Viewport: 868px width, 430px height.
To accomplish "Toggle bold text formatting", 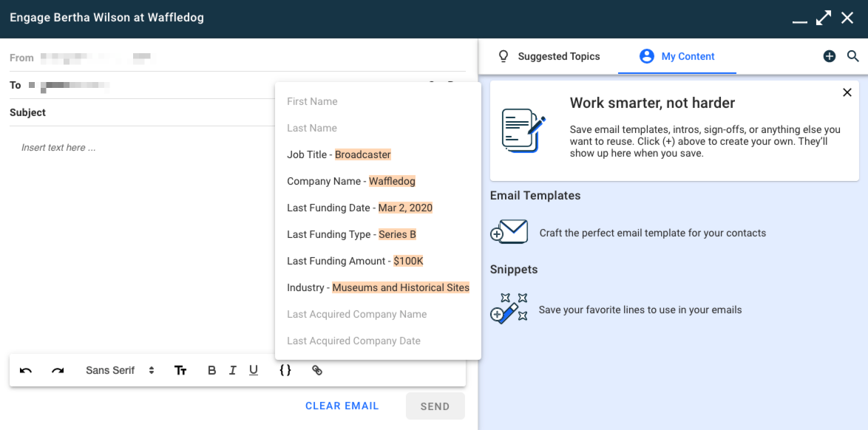I will 212,370.
